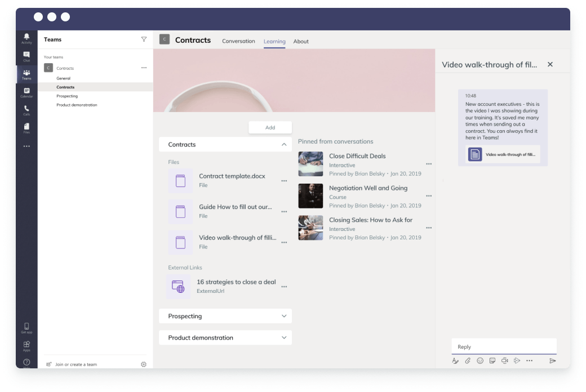Click the filter funnel icon in Teams
The height and width of the screenshot is (392, 586).
(144, 39)
